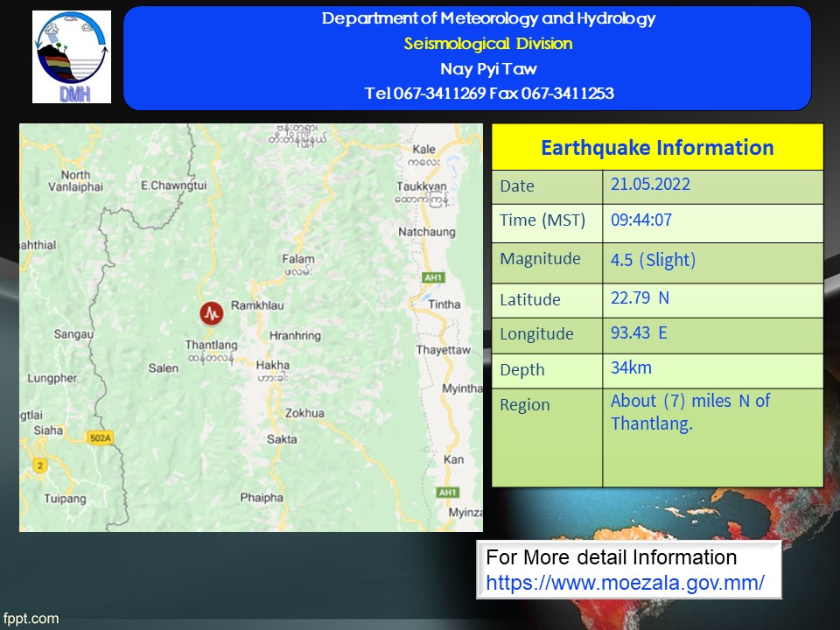The width and height of the screenshot is (840, 630).
Task: Click the Natchaung label on map
Action: click(x=426, y=232)
